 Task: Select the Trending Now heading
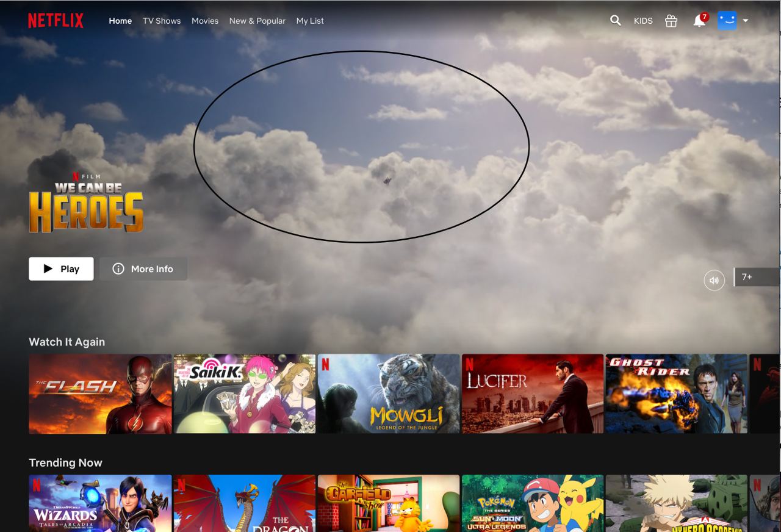pos(65,462)
